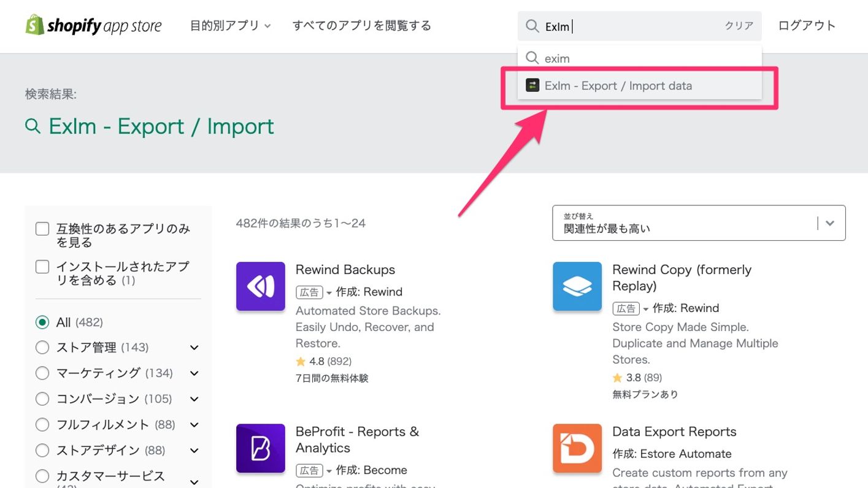This screenshot has width=868, height=488.
Task: Open the Rewind Copy (formerly Replay) title link
Action: (x=682, y=278)
